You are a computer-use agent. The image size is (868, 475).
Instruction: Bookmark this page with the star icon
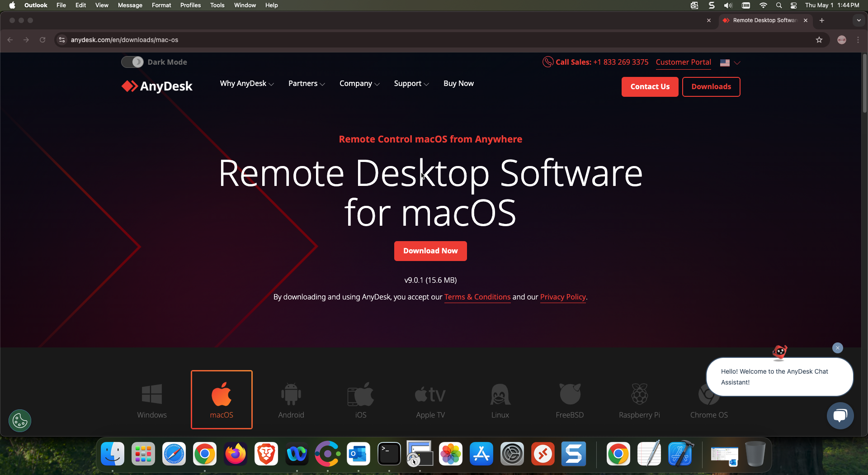point(819,40)
